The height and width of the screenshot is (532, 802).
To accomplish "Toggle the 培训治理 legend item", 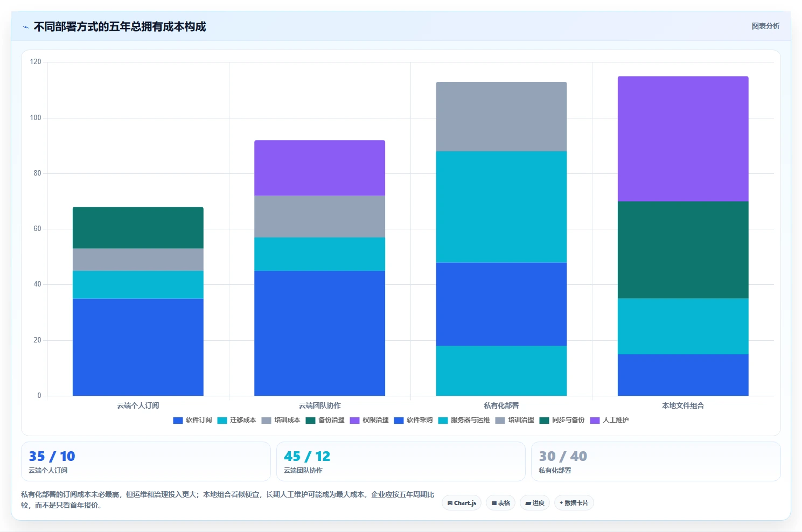I will click(514, 420).
